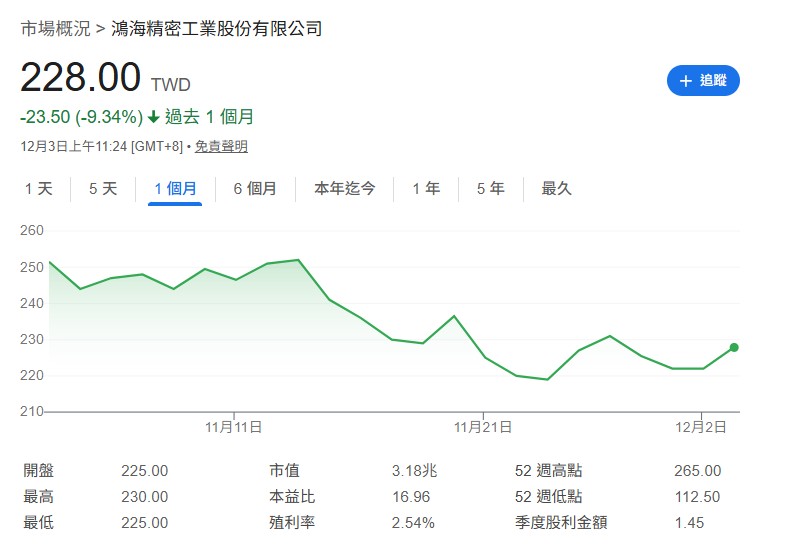
Task: Click the 過去 1 個月 label
Action: 209,117
